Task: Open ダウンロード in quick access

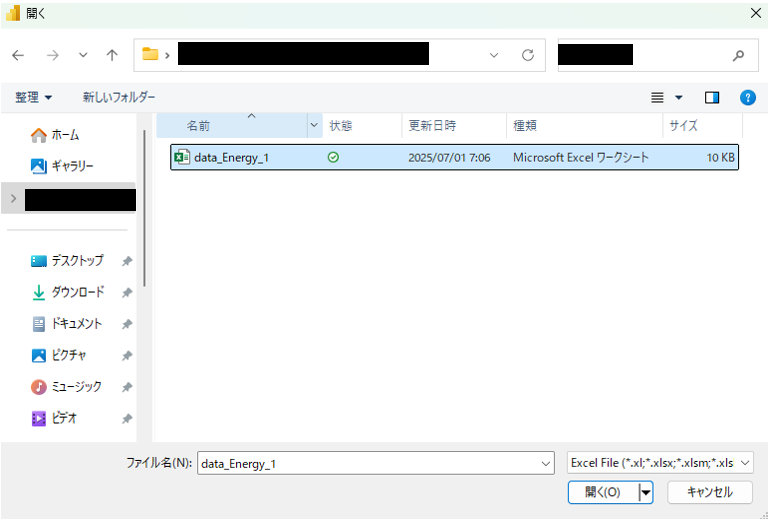Action: (x=67, y=292)
